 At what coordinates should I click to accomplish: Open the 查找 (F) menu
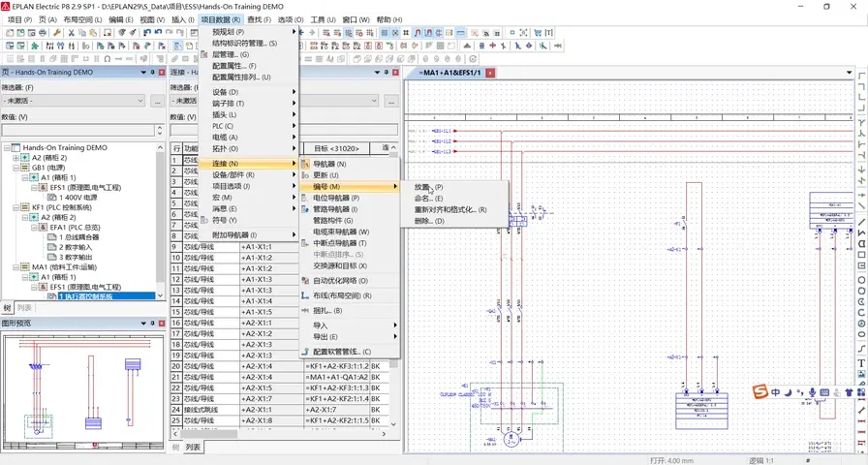[x=259, y=20]
